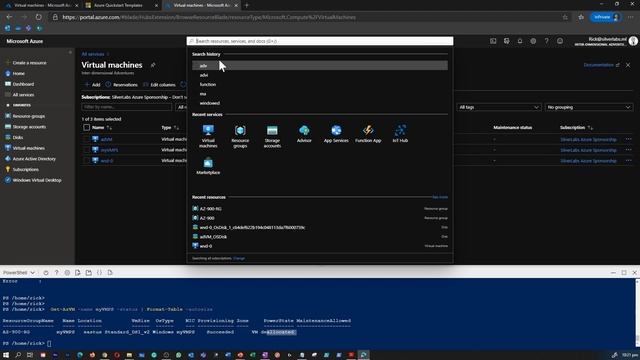640x360 pixels.
Task: Switch to Azure Quickstart Templates browser tab
Action: (x=121, y=5)
